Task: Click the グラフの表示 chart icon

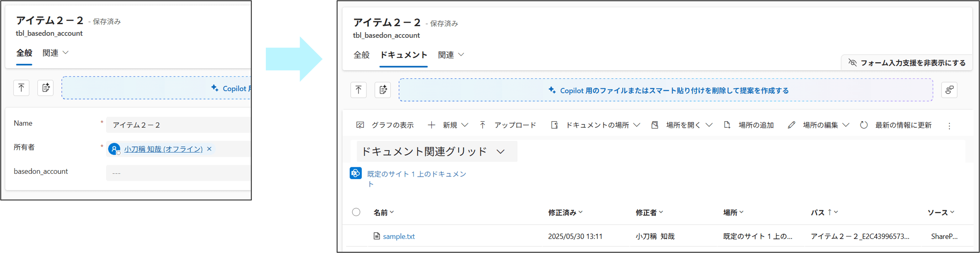Action: [x=360, y=125]
